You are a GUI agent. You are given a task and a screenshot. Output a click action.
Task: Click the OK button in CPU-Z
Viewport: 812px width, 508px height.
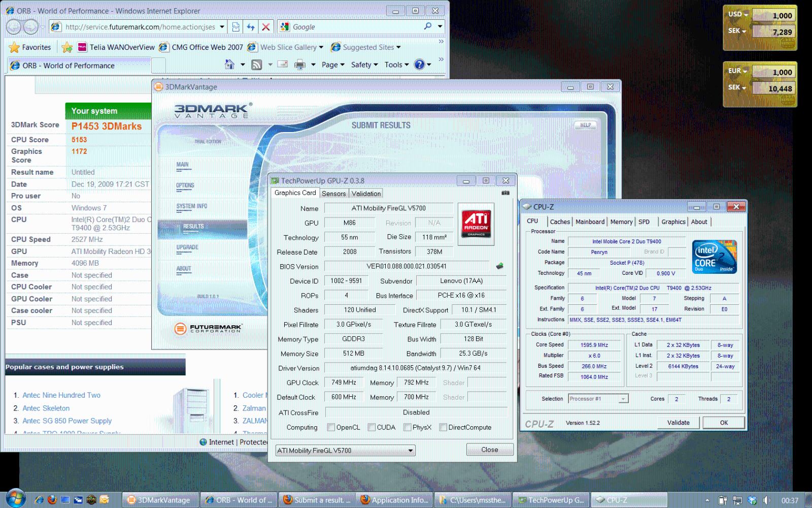tap(724, 422)
